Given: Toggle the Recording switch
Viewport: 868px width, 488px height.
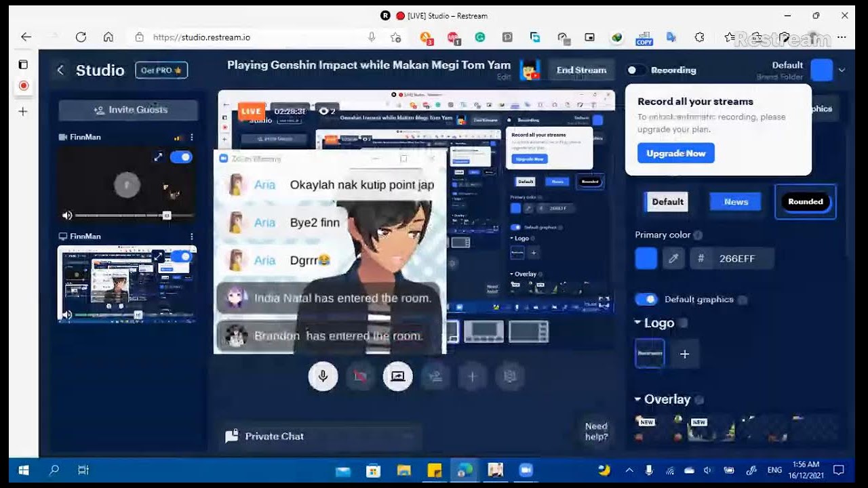Looking at the screenshot, I should pyautogui.click(x=635, y=70).
